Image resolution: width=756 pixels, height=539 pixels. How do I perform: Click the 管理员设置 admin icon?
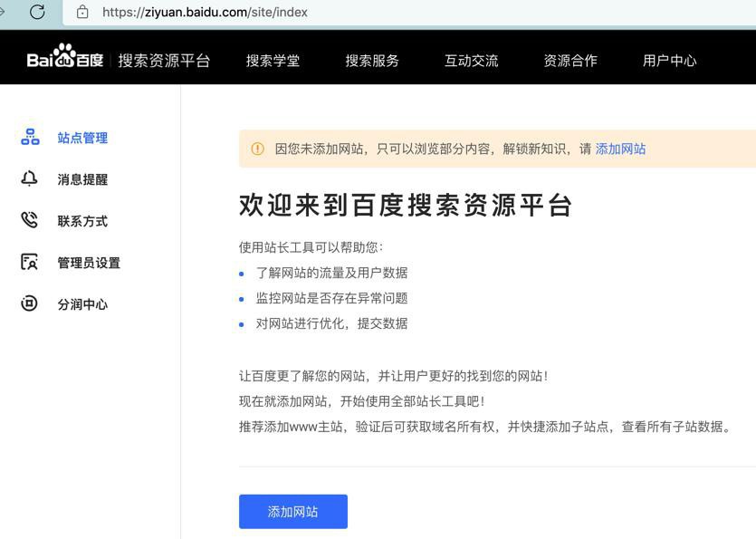coord(29,262)
